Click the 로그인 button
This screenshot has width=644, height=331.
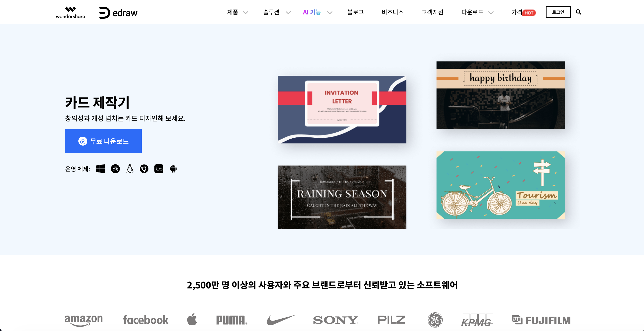tap(558, 12)
